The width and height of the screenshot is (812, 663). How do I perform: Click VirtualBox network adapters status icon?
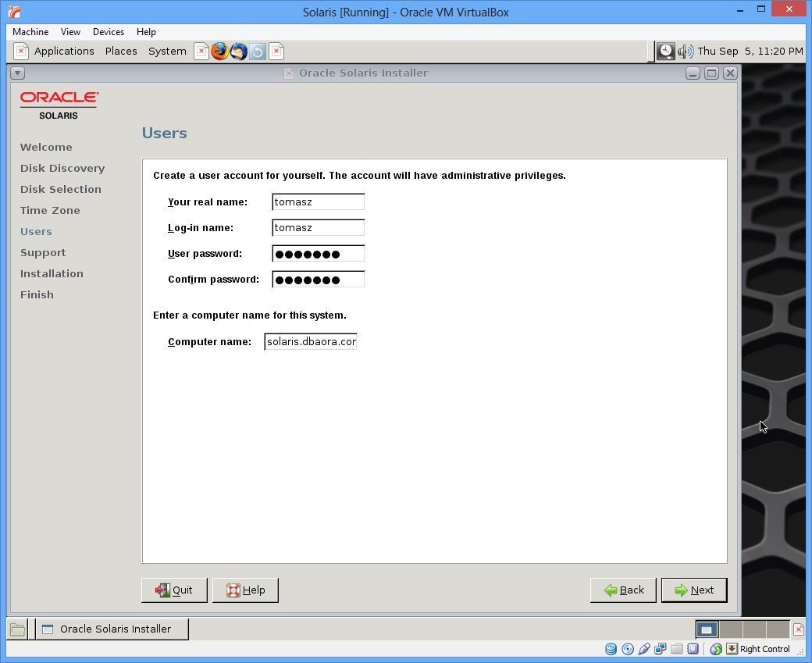pyautogui.click(x=661, y=649)
